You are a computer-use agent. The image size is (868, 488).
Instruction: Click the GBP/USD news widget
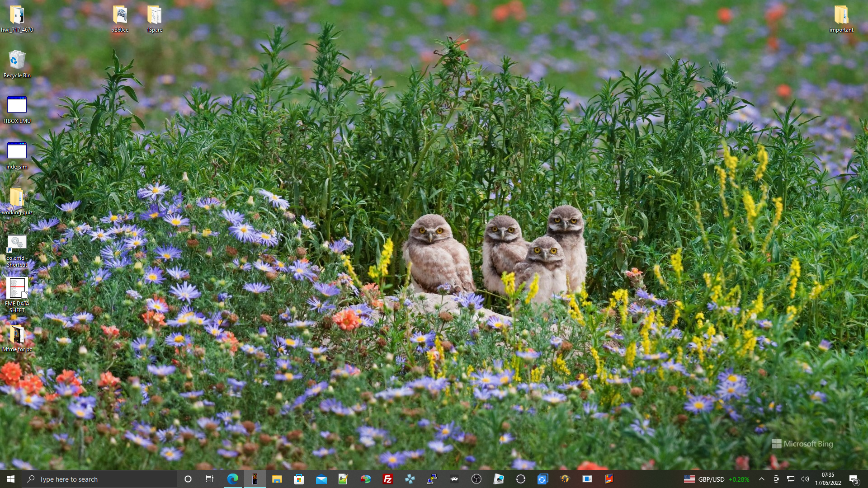pos(717,479)
